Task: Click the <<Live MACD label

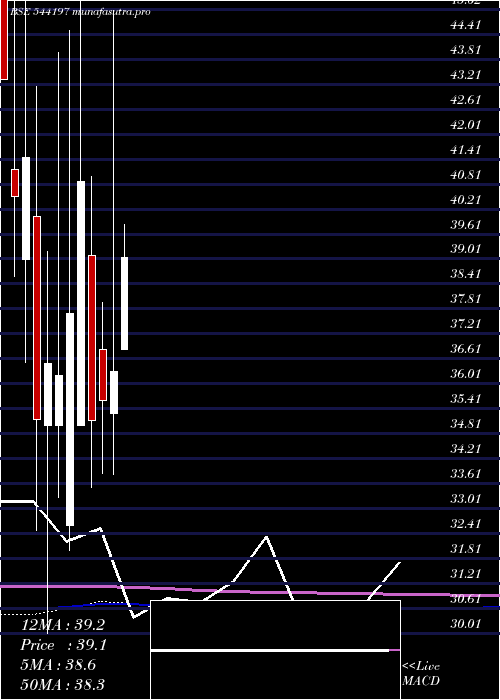Action: tap(421, 673)
